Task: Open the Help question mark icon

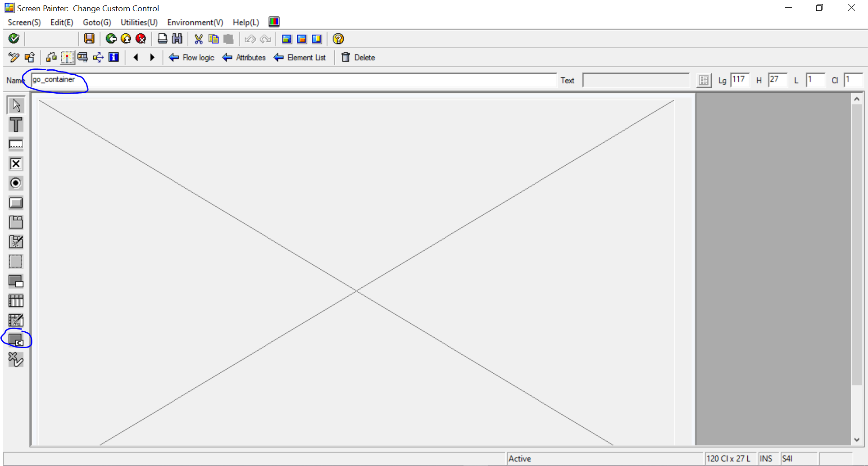Action: (x=338, y=39)
